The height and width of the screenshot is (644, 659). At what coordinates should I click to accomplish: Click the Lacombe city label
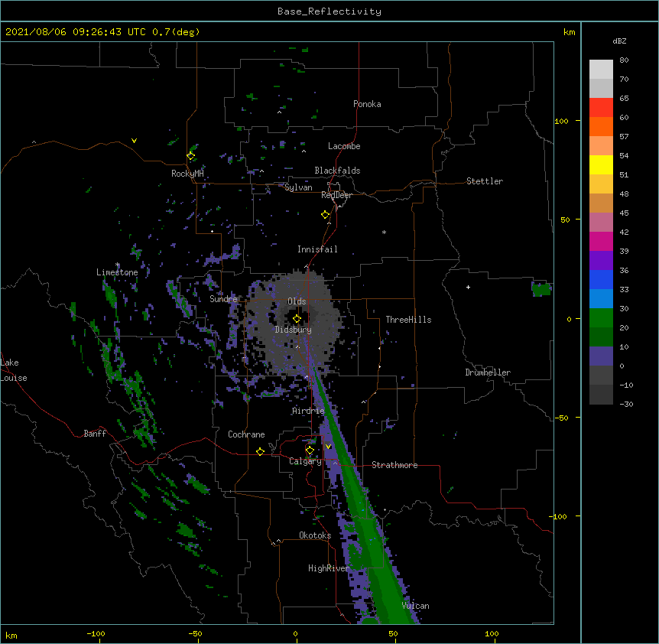point(344,146)
